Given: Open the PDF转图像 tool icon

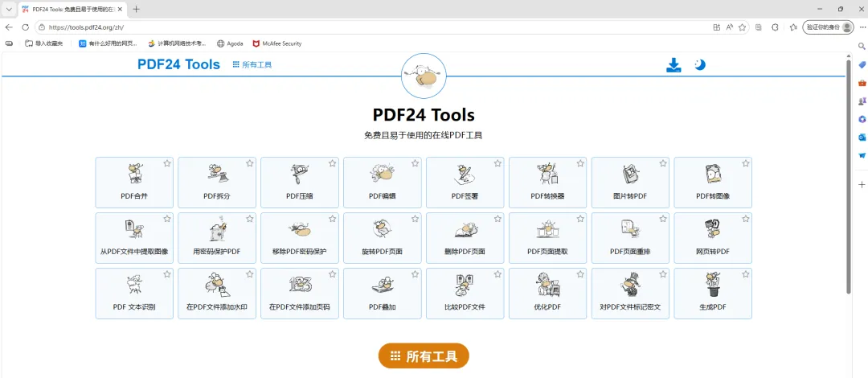Looking at the screenshot, I should point(713,174).
